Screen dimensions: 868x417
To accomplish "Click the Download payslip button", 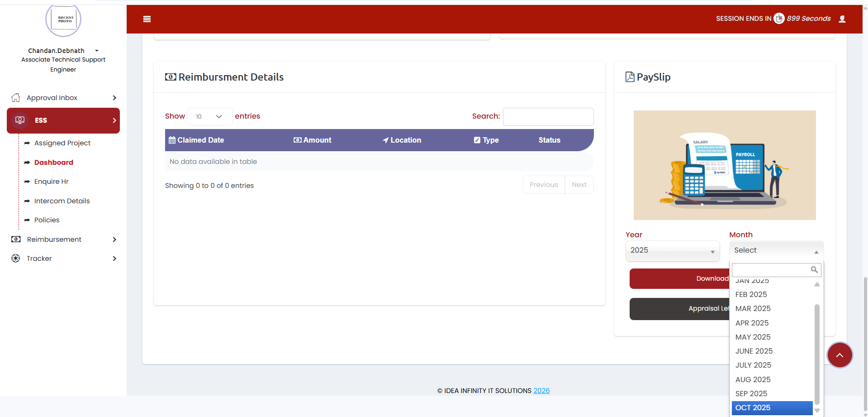I will (x=679, y=278).
